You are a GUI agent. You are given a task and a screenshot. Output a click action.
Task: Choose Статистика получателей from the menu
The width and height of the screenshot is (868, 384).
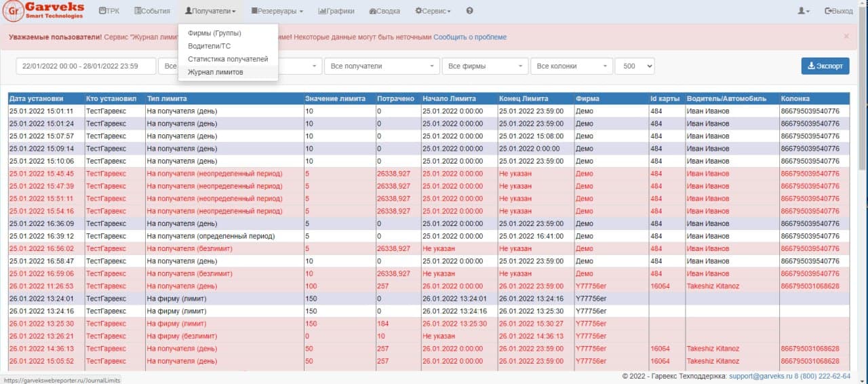(228, 59)
